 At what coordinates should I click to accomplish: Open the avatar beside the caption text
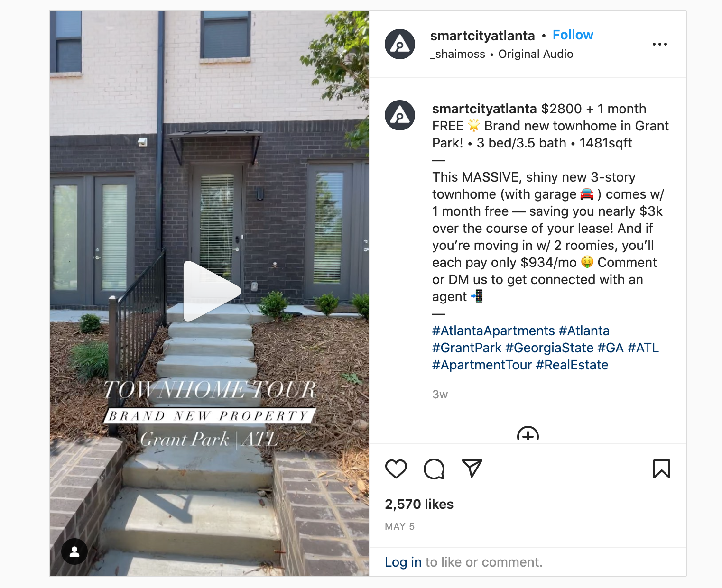[400, 115]
